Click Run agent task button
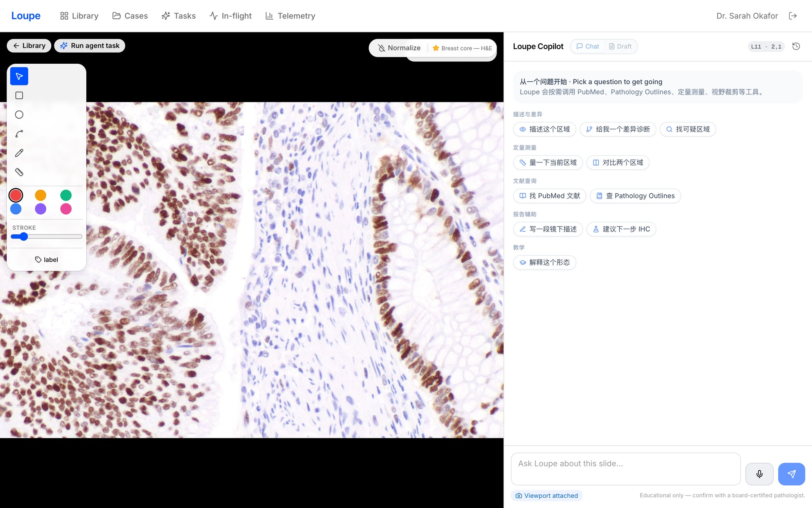This screenshot has height=508, width=812. click(90, 46)
